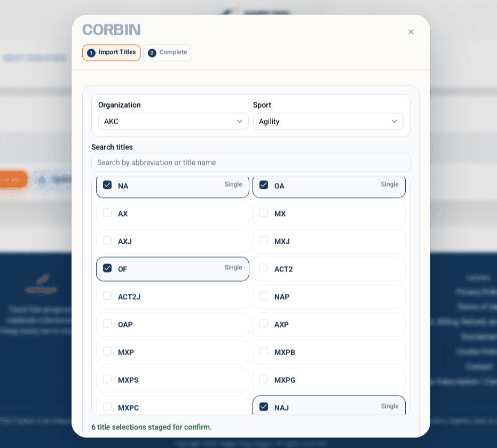Check the MXP title checkbox
Viewport: 497px width, 448px height.
(x=107, y=351)
